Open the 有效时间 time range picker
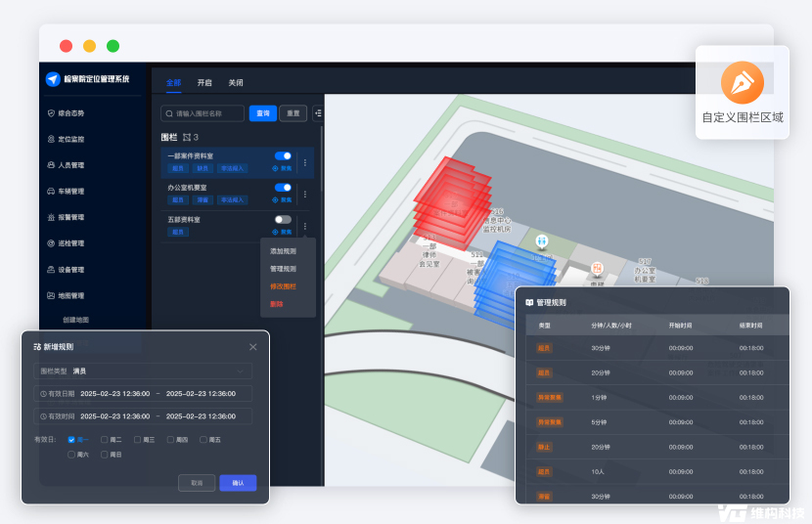Image resolution: width=812 pixels, height=524 pixels. pyautogui.click(x=157, y=416)
